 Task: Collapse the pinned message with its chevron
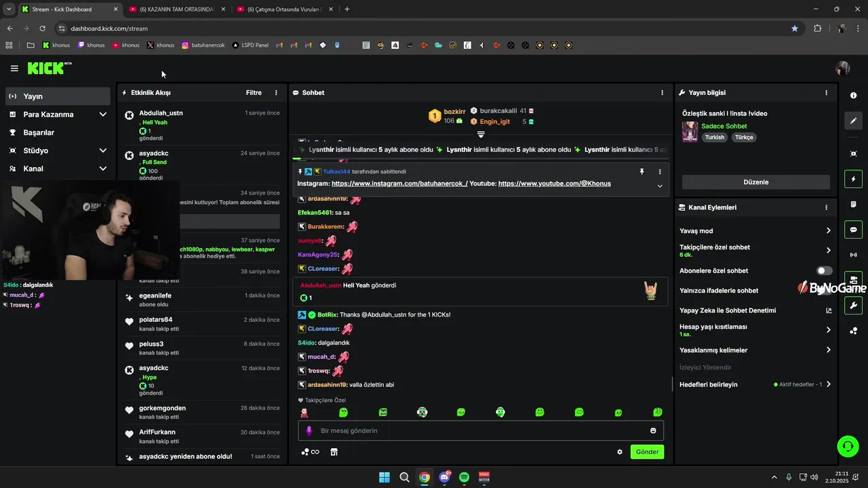click(x=660, y=186)
